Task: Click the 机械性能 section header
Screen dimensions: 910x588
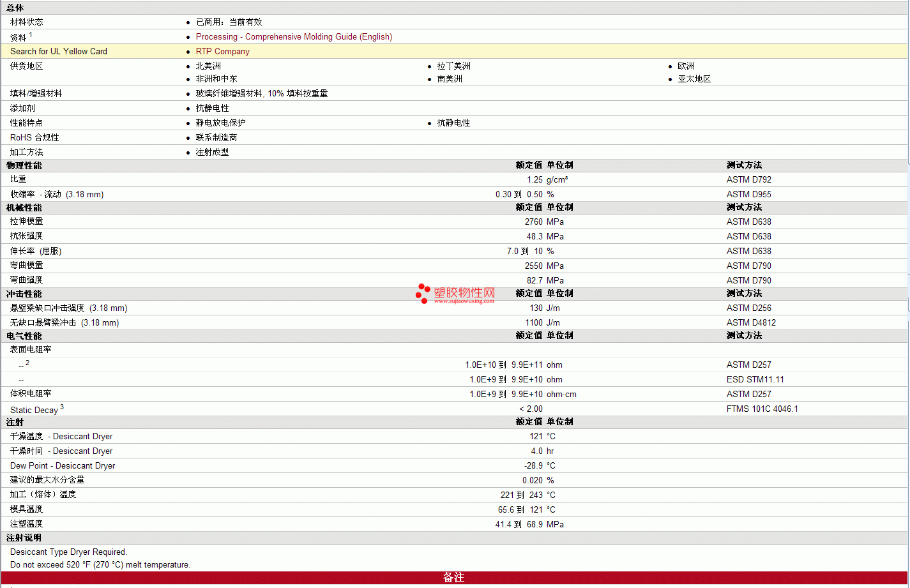Action: point(24,207)
